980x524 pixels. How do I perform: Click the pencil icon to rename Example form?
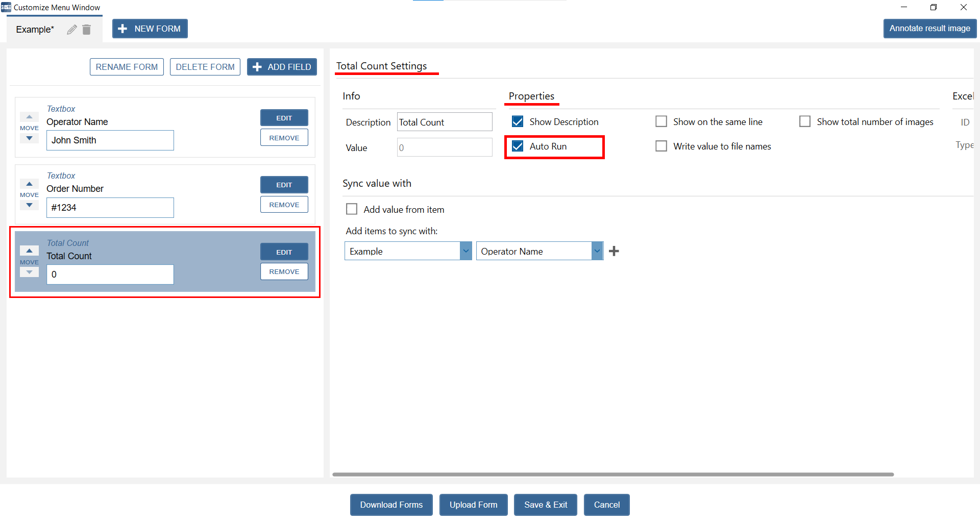(x=72, y=30)
